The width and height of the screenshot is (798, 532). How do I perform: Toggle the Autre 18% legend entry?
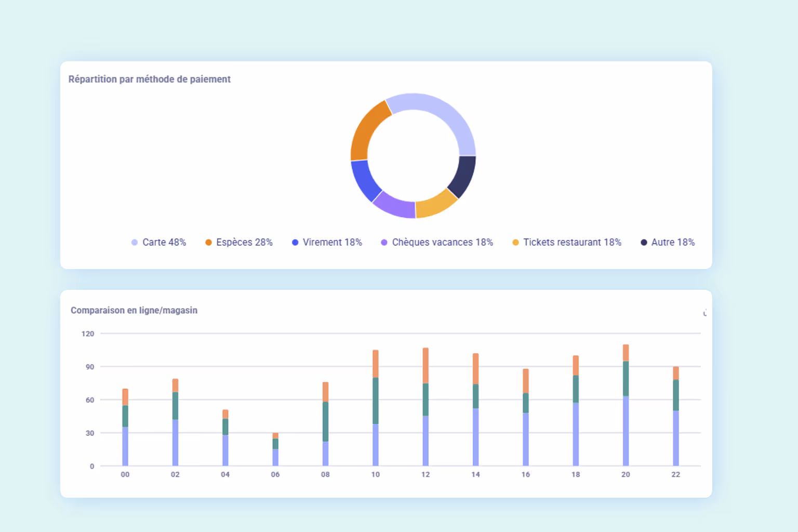tap(668, 242)
